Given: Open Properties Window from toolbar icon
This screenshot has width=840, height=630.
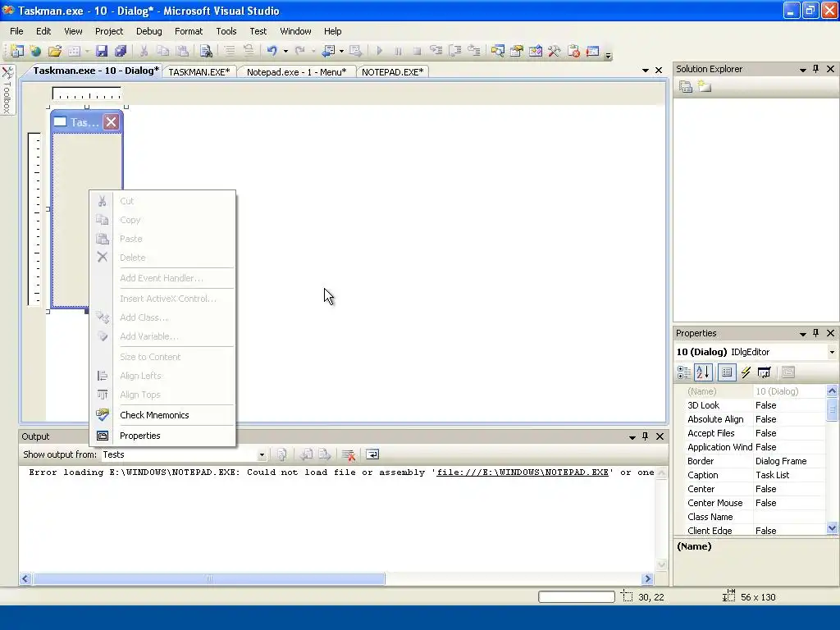Looking at the screenshot, I should click(517, 51).
